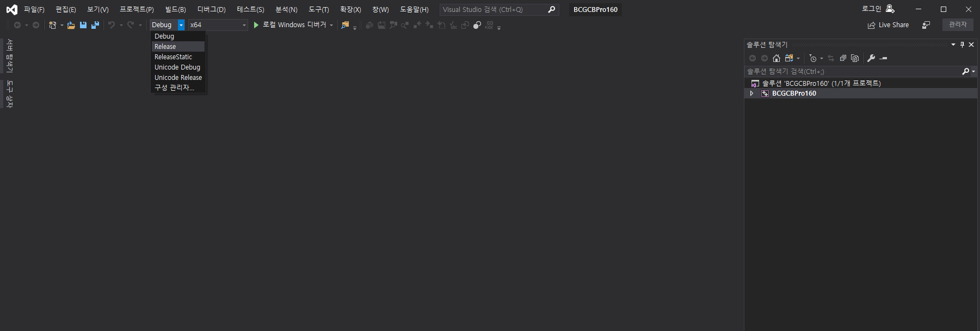Open the 도움말(H) menu
Screen dimensions: 980x331
(414, 10)
